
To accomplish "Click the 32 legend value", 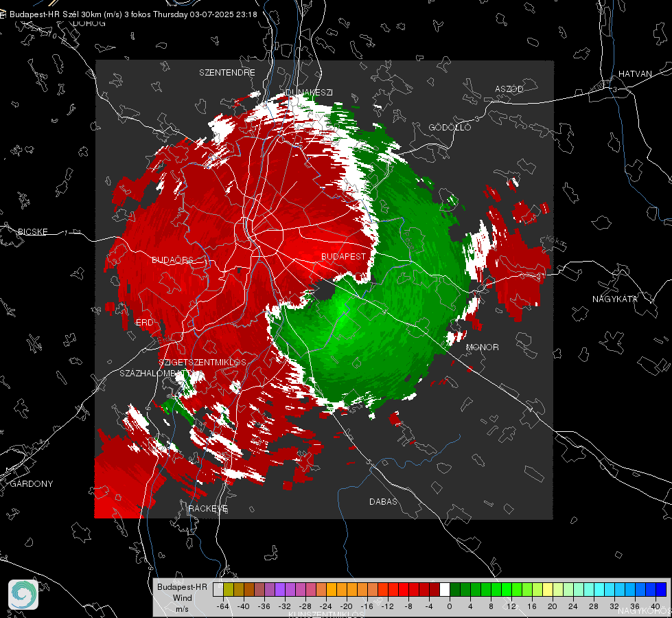I will tap(614, 606).
